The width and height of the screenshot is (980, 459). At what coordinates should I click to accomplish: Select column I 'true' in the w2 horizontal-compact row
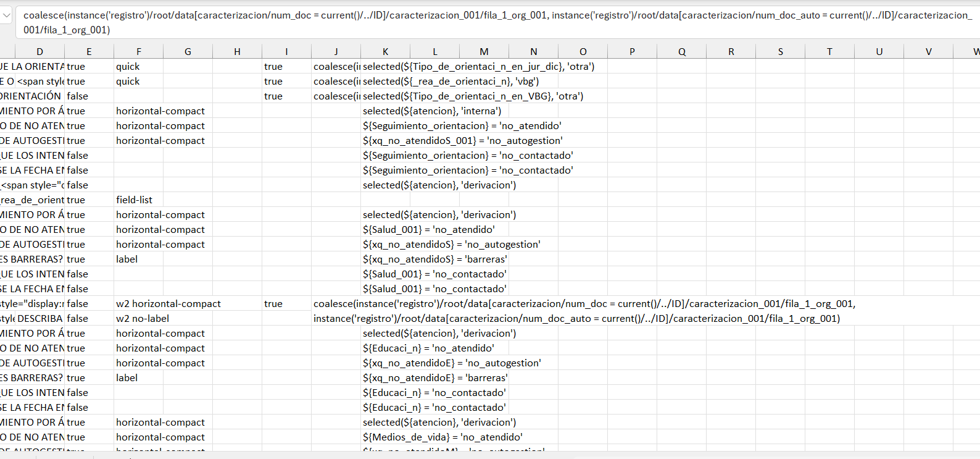coord(286,303)
